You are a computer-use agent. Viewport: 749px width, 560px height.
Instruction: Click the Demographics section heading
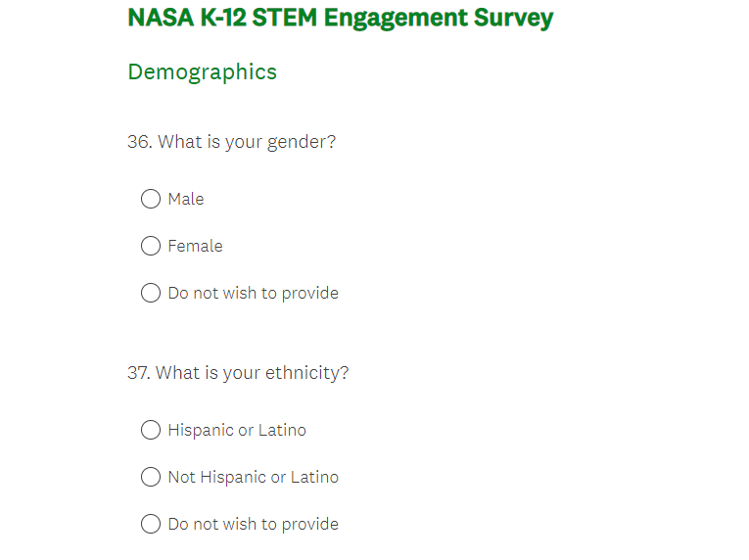(x=202, y=71)
